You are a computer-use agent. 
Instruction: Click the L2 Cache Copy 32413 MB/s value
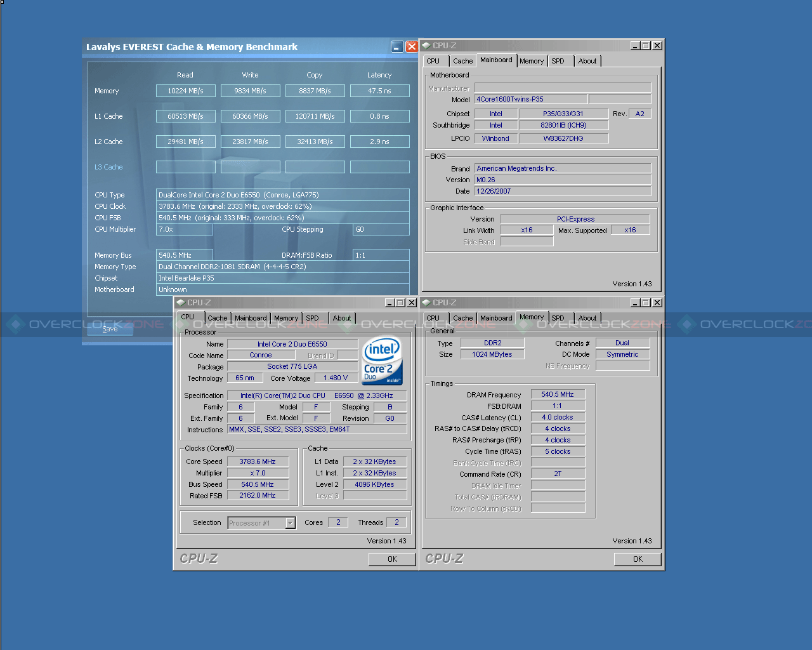coord(315,142)
